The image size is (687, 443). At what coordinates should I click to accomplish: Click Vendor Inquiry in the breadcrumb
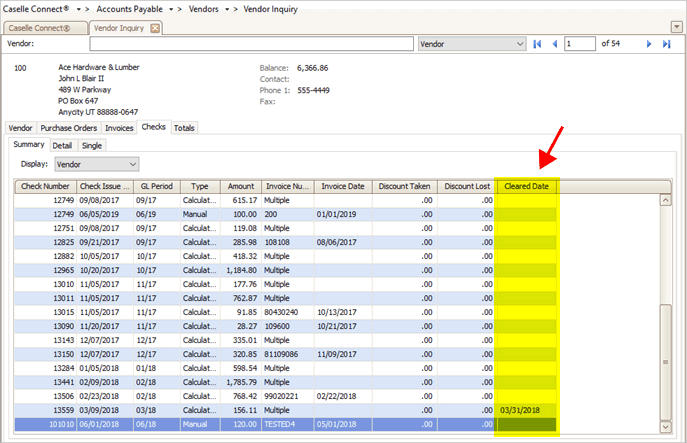[x=271, y=9]
